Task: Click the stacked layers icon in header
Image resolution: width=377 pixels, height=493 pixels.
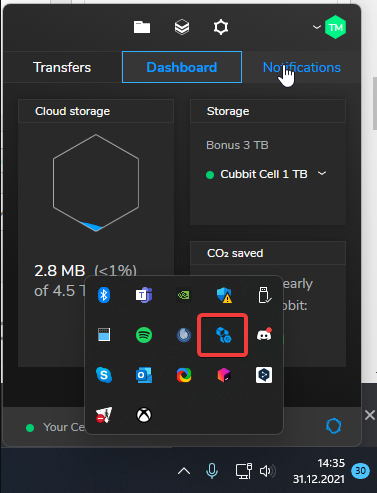Action: (182, 27)
